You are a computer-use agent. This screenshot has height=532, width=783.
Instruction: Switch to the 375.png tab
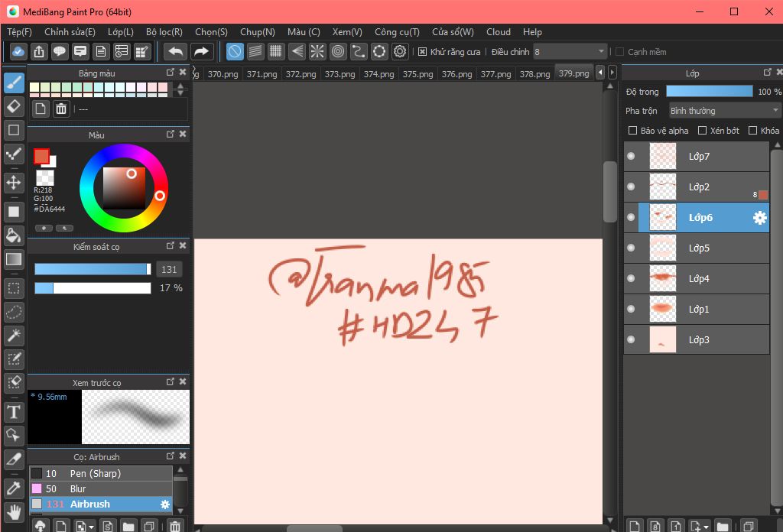coord(418,74)
